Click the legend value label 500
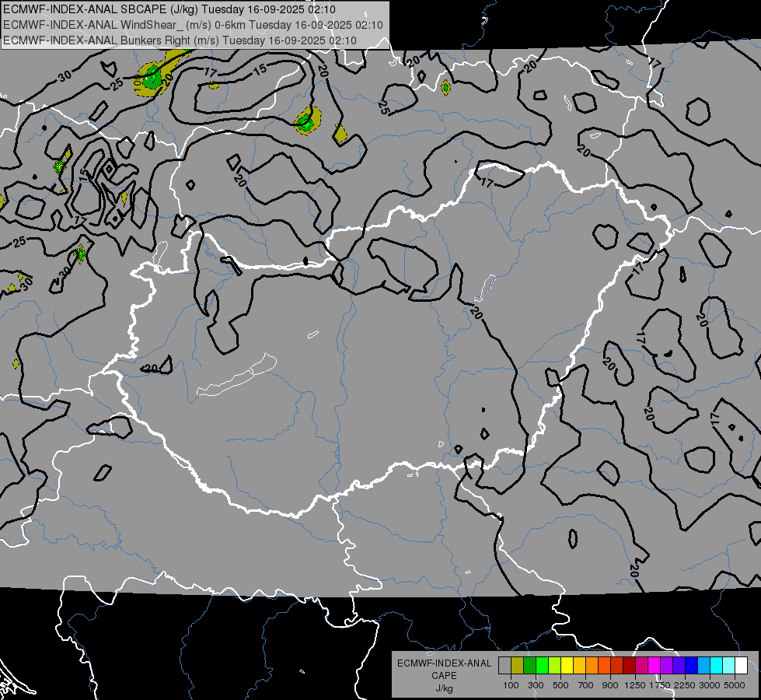The height and width of the screenshot is (700, 761). pyautogui.click(x=560, y=685)
